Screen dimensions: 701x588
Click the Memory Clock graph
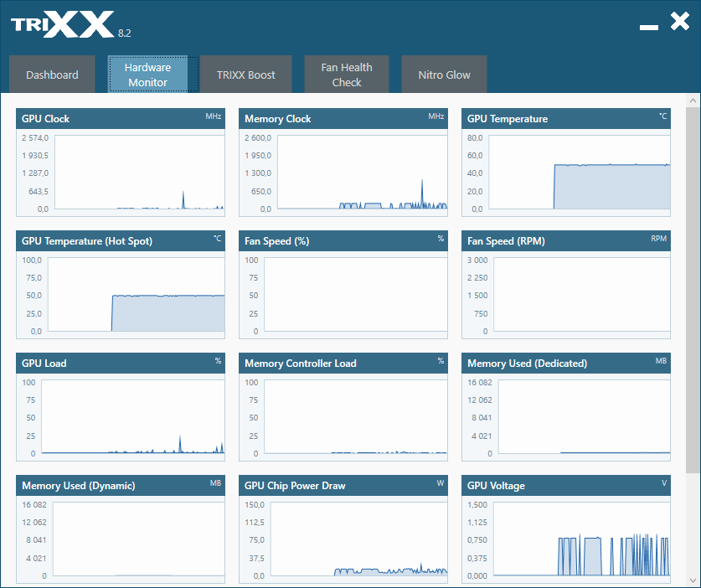coord(362,173)
